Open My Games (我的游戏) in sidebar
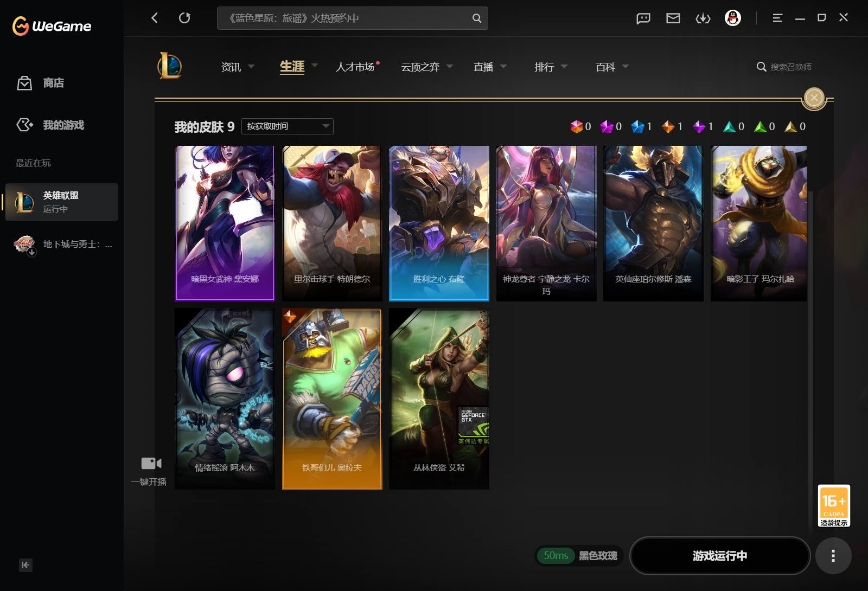The image size is (868, 591). point(50,125)
